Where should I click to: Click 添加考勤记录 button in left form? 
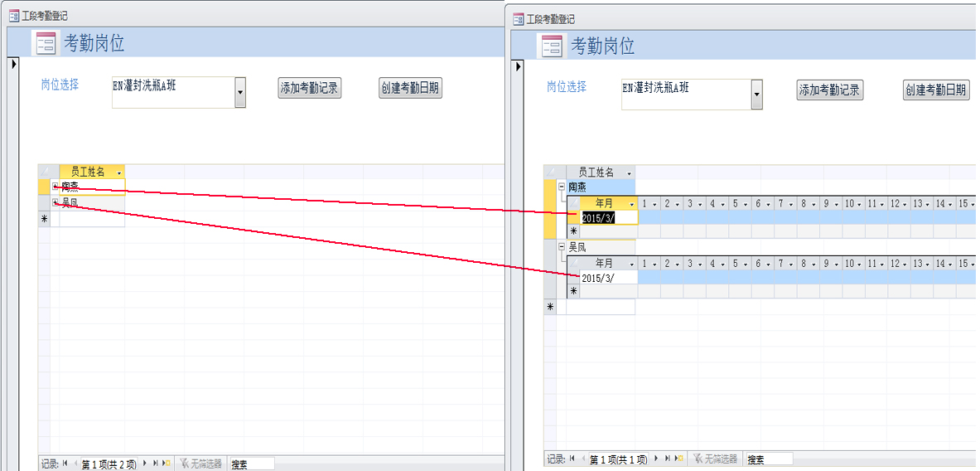[310, 88]
